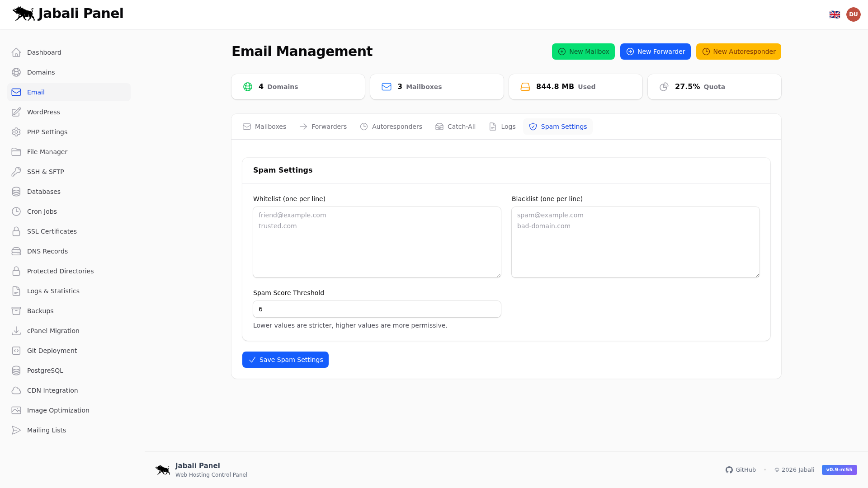Click Save Spam Settings

tap(285, 359)
